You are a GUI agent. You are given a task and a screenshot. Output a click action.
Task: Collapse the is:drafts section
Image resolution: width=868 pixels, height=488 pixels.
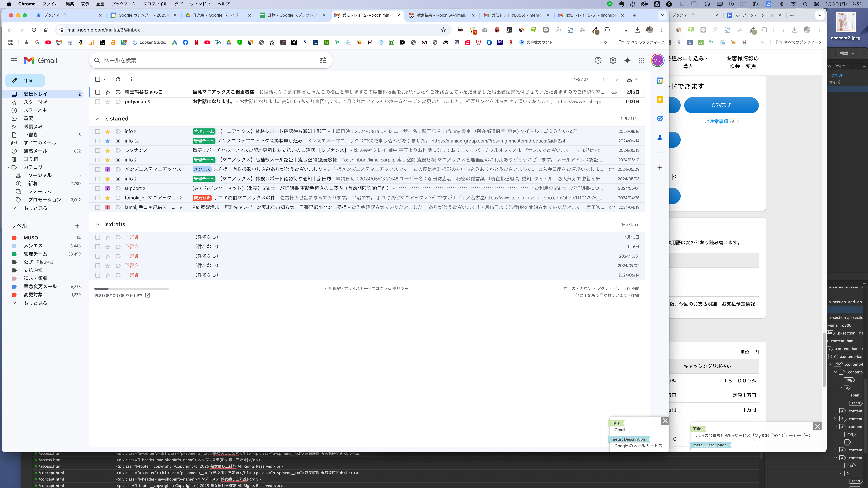point(97,224)
